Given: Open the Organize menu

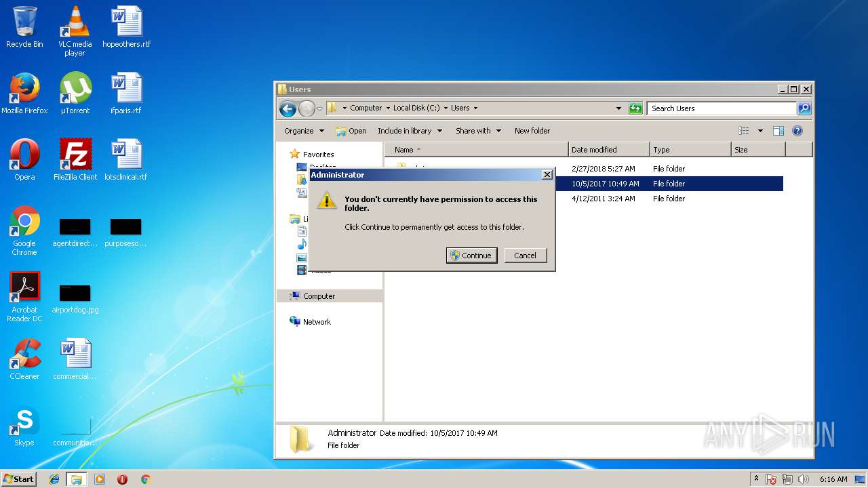Looking at the screenshot, I should click(304, 131).
